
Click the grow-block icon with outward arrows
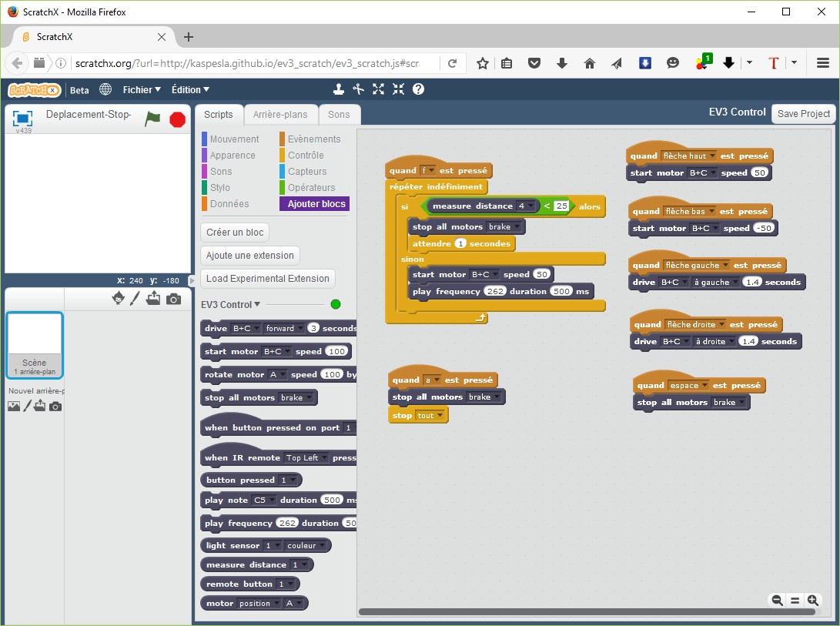(378, 89)
